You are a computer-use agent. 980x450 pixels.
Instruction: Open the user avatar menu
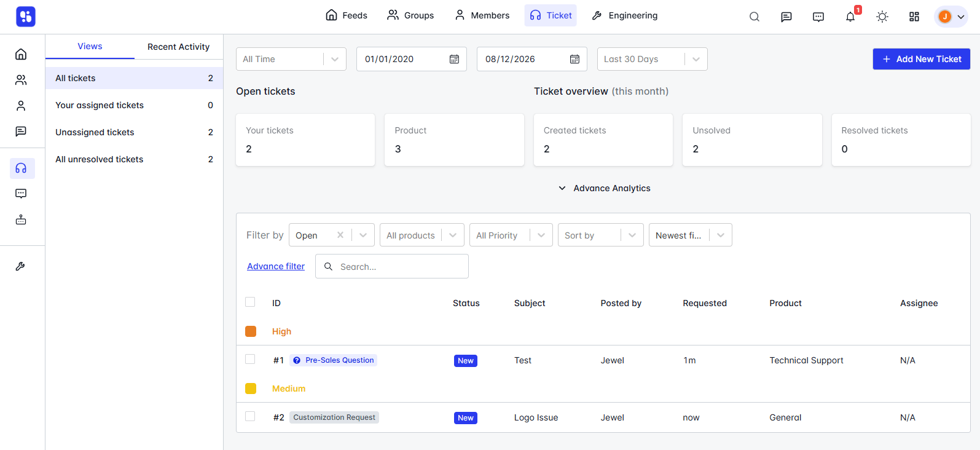951,17
